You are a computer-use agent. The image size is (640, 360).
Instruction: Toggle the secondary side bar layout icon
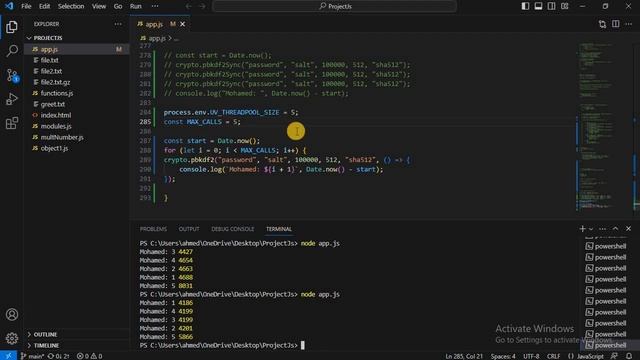point(551,6)
